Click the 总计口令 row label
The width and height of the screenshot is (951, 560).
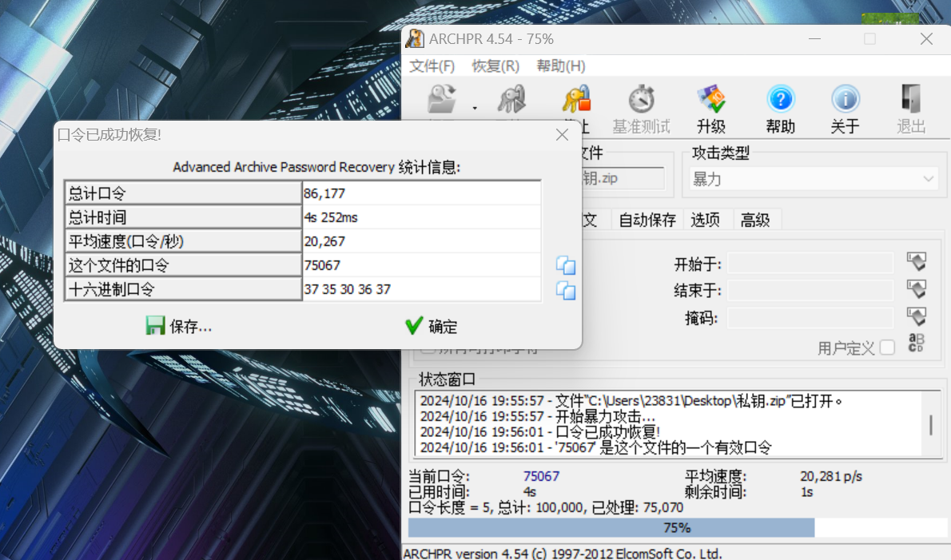coord(183,193)
